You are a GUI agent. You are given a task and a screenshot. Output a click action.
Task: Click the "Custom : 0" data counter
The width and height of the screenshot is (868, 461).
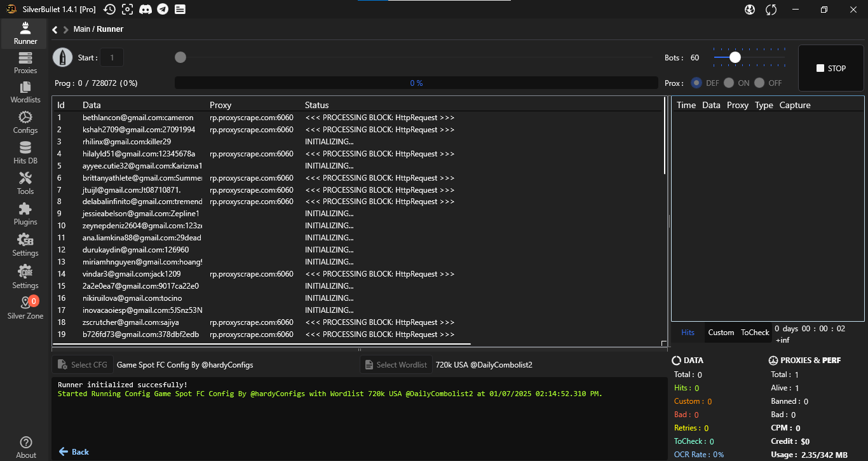click(693, 401)
